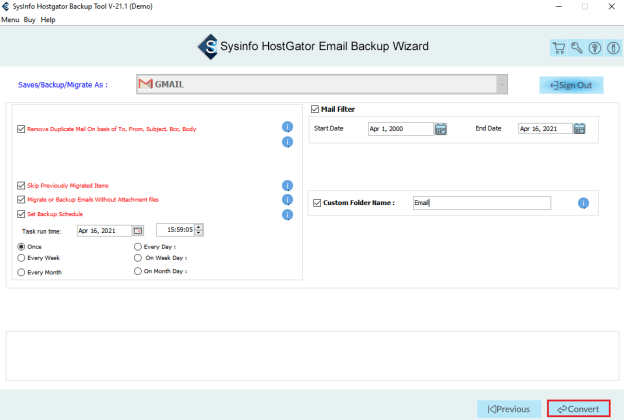Open the Help menu

(x=48, y=20)
